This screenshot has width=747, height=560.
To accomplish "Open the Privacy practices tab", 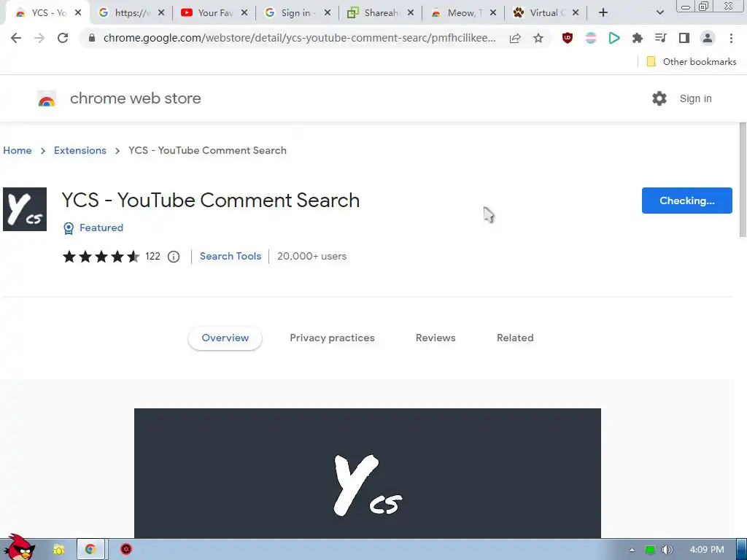I will coord(332,338).
